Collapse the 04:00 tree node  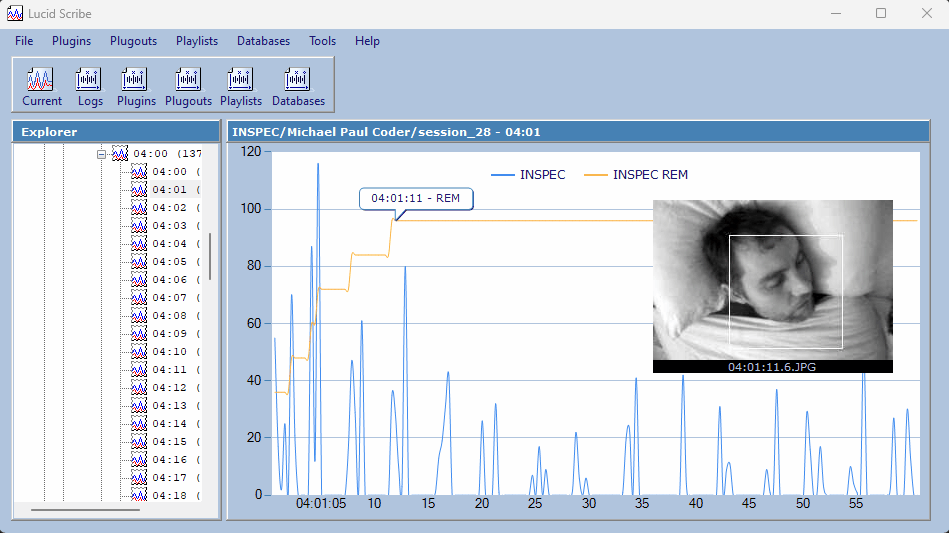coord(101,154)
